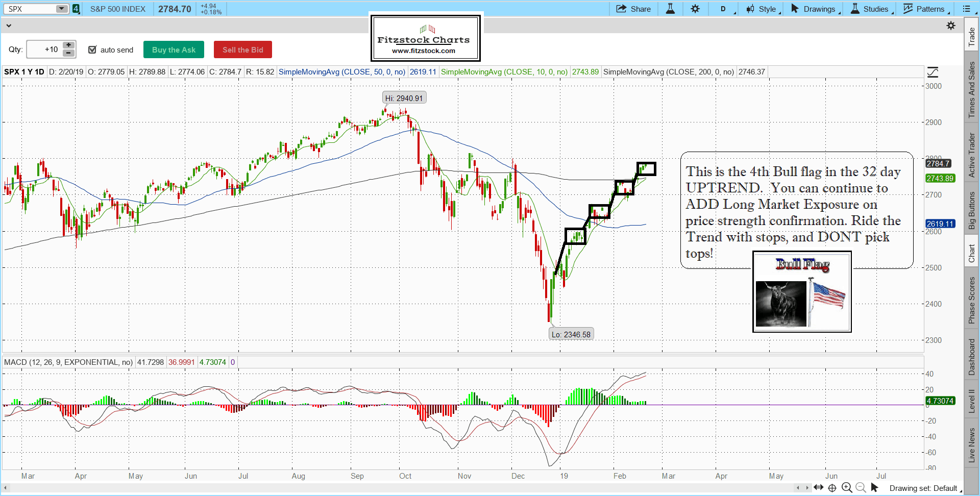
Task: Decrease quantity with the minus stepper
Action: coord(68,53)
